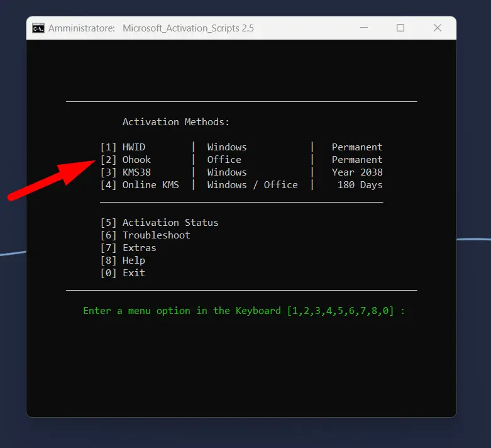Click the green 'Enter a menu option' prompt
The height and width of the screenshot is (448, 491).
[244, 311]
